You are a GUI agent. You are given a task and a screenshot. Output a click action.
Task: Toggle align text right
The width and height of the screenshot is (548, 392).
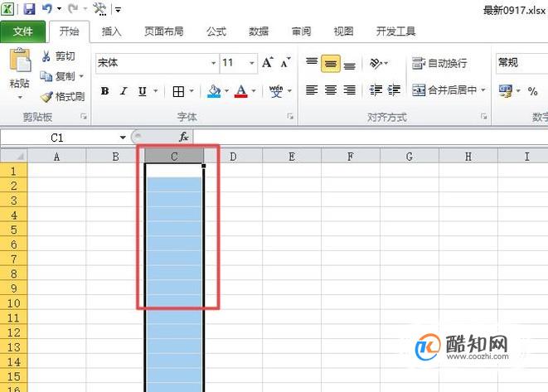(x=350, y=90)
